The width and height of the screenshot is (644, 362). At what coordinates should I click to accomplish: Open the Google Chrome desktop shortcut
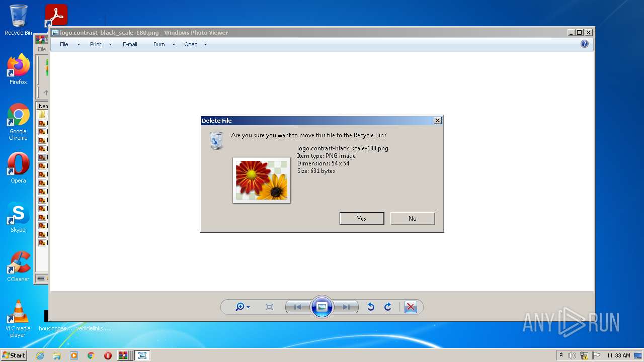(18, 122)
